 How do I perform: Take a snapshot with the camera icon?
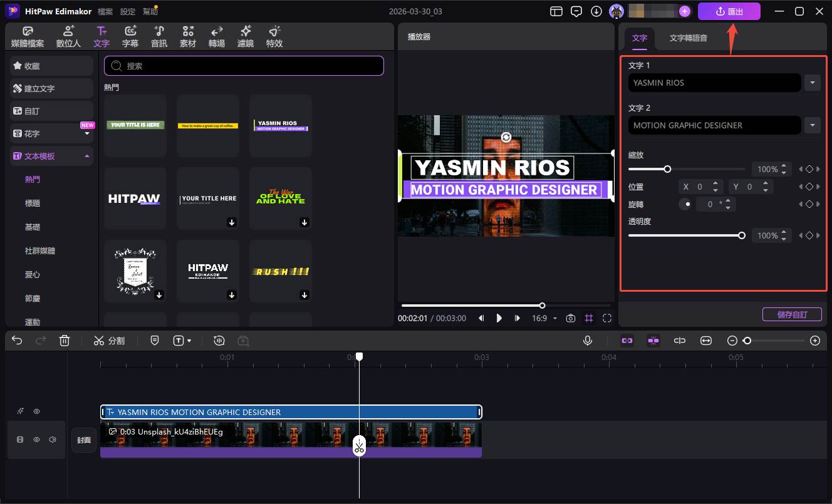coord(570,318)
